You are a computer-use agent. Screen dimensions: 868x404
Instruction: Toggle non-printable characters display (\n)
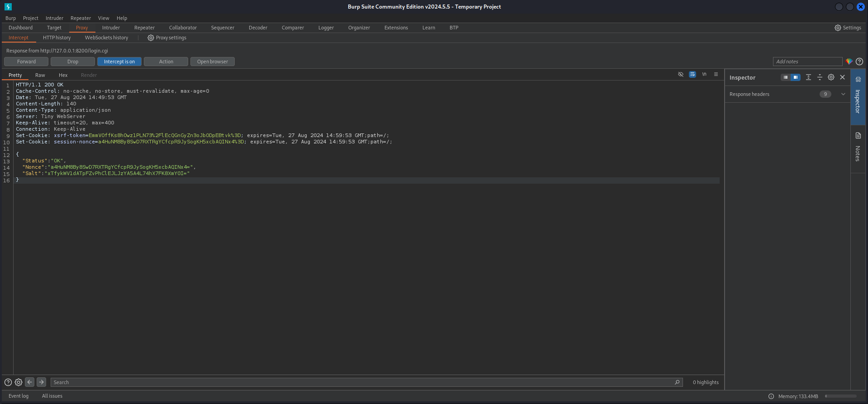tap(704, 75)
